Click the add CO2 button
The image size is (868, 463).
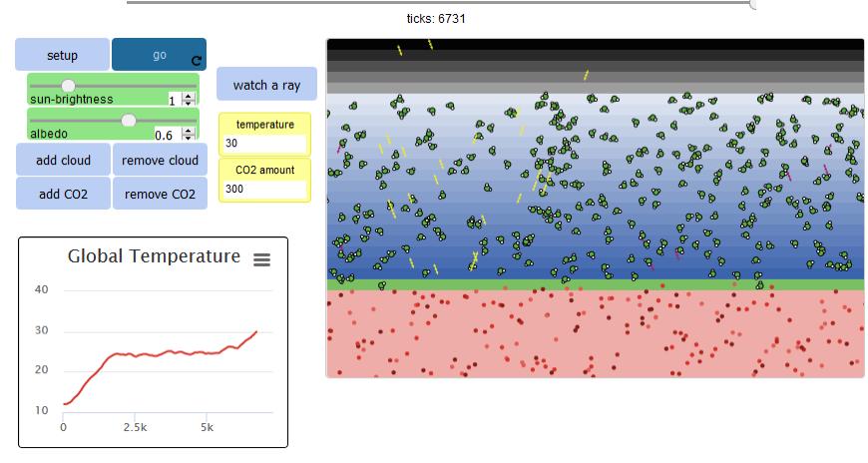tap(63, 194)
